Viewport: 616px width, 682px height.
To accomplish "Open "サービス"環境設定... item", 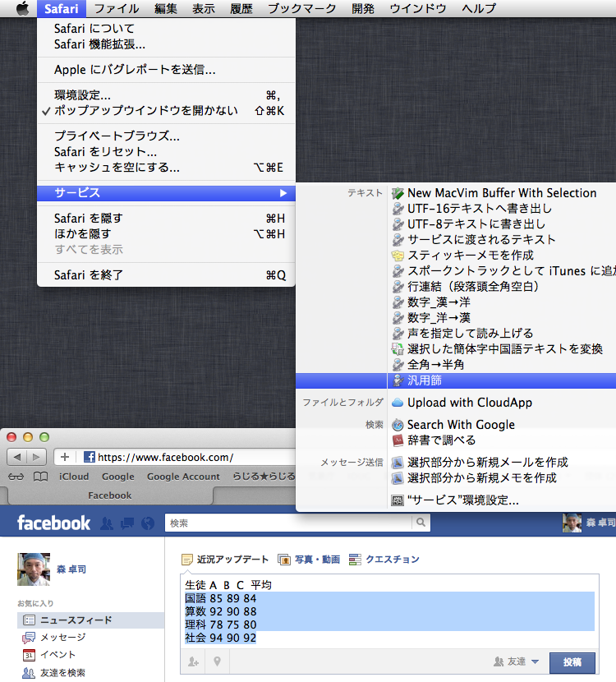I will (501, 500).
